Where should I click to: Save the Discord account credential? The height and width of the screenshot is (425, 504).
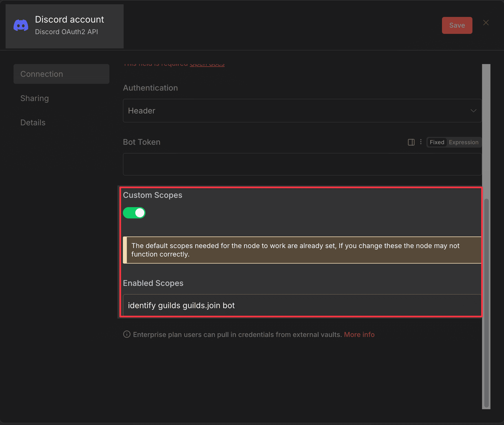click(457, 25)
